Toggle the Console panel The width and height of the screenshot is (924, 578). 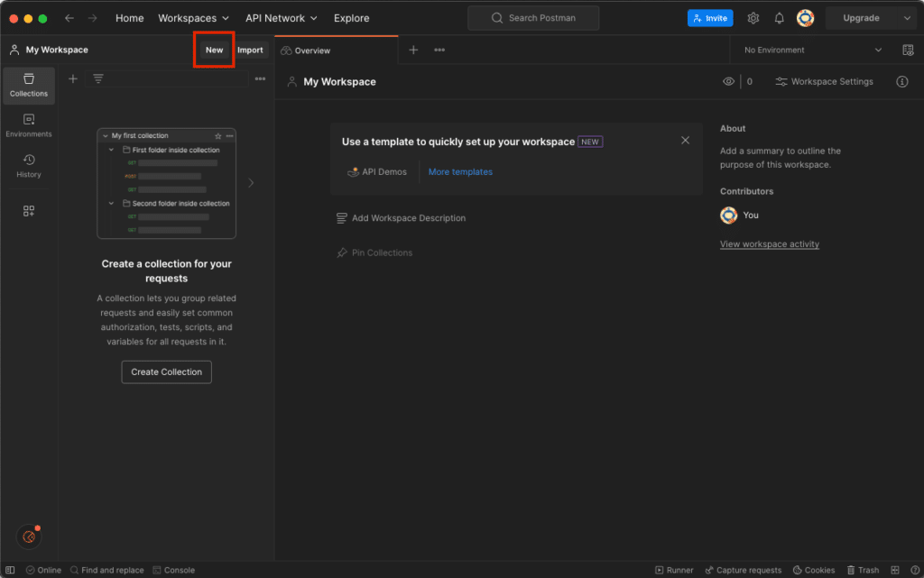pyautogui.click(x=173, y=570)
